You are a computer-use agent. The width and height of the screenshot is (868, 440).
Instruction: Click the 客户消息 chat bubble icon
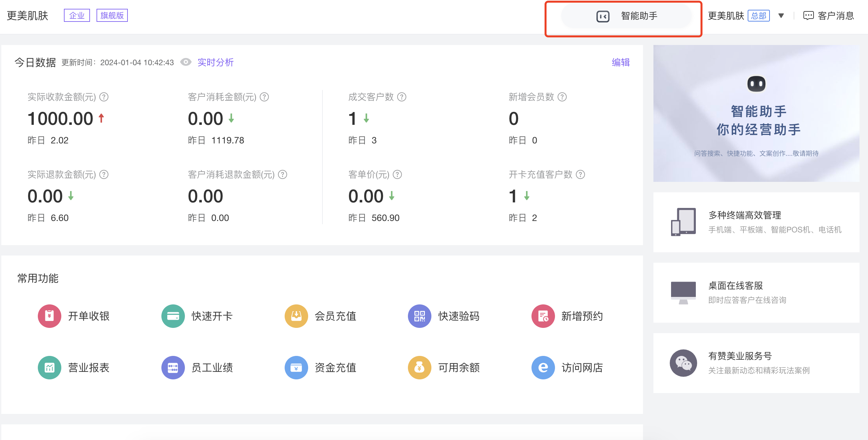[x=808, y=16]
